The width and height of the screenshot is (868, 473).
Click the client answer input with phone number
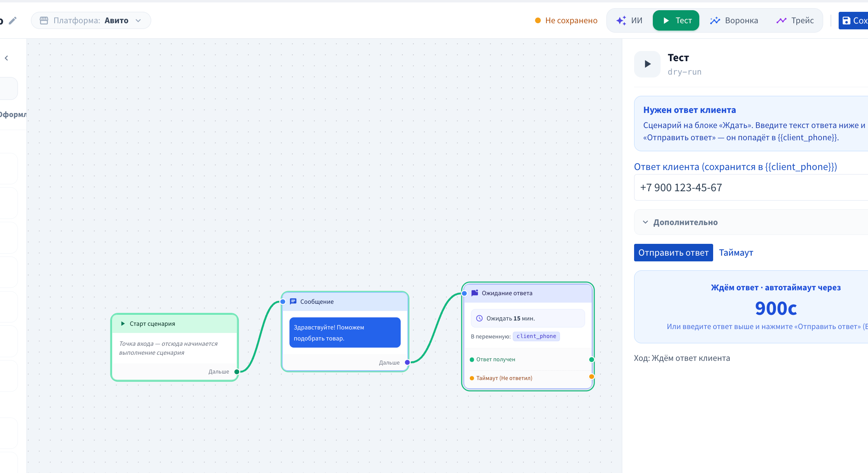[751, 188]
